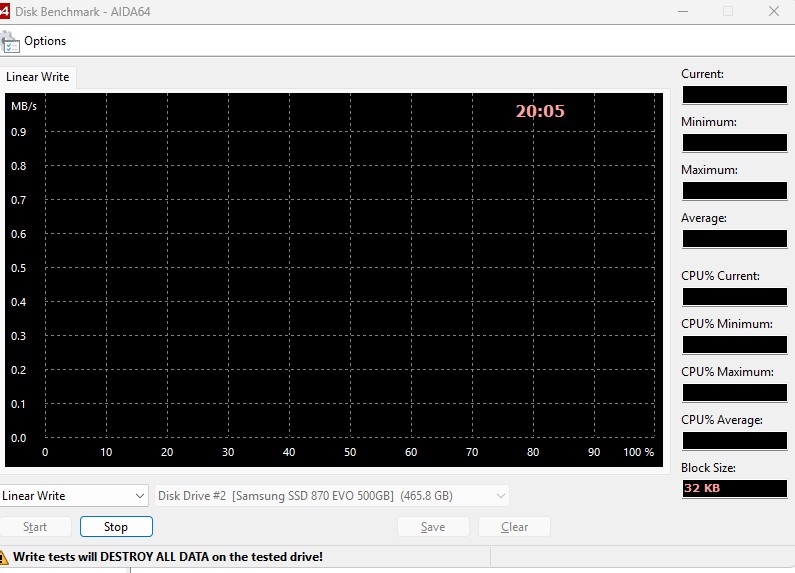This screenshot has height=573, width=795.
Task: Click the 0.9 y-axis value
Action: click(19, 132)
